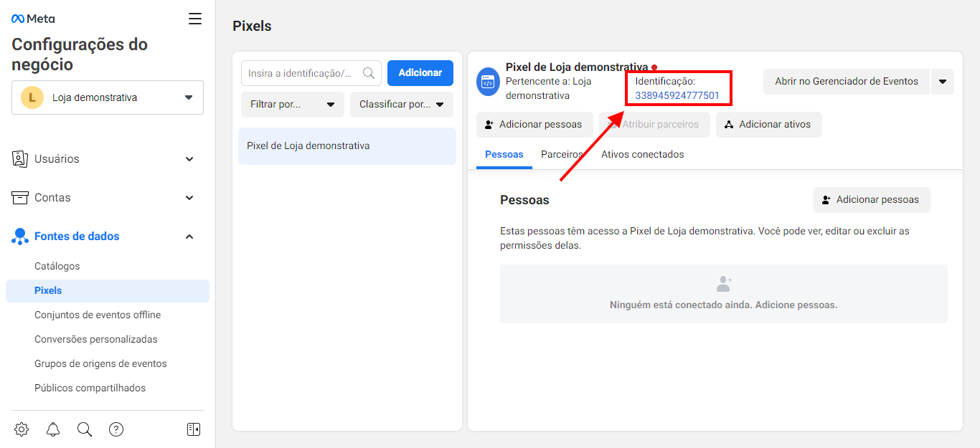Collapse the Fontes de dados section
This screenshot has width=980, height=448.
coord(189,237)
